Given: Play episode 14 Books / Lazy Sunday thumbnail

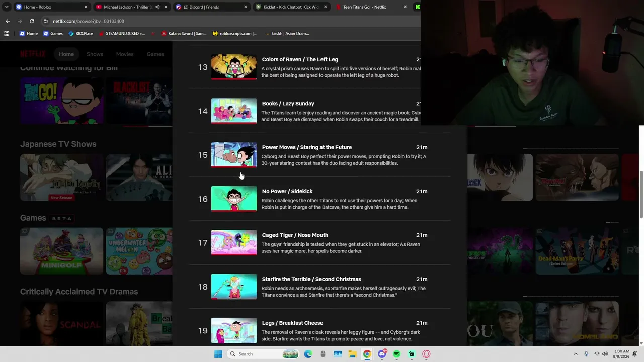Looking at the screenshot, I should [234, 111].
